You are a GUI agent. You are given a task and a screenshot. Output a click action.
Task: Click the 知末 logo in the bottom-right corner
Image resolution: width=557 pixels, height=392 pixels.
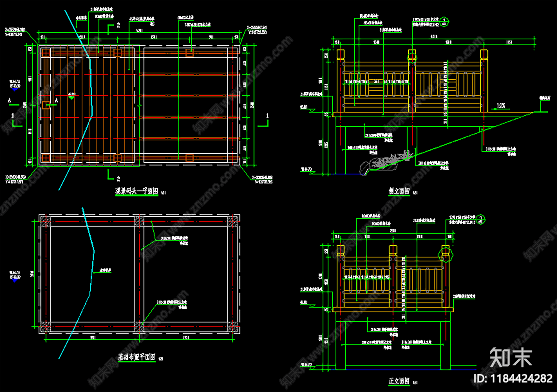click(511, 358)
